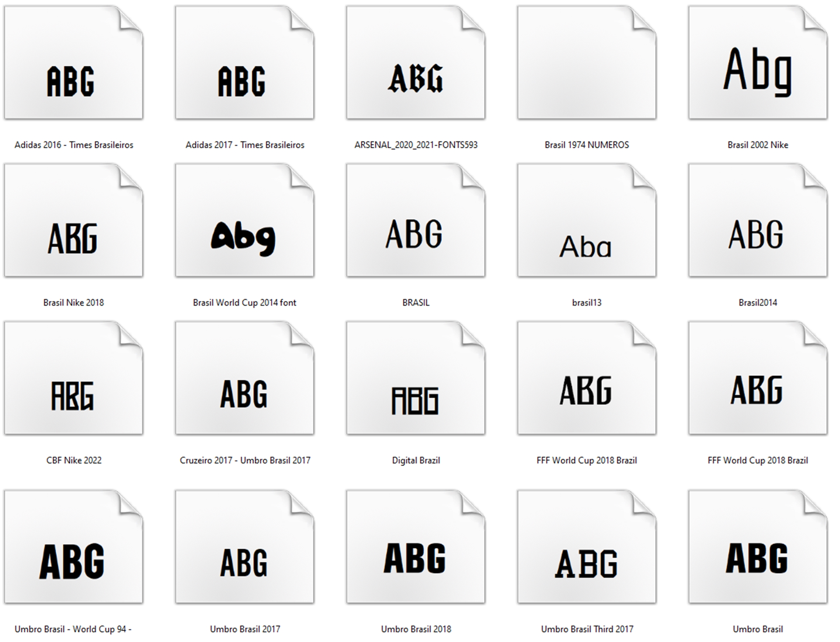Open the Brasil World Cup 2014 font file
840x642 pixels.
point(245,221)
